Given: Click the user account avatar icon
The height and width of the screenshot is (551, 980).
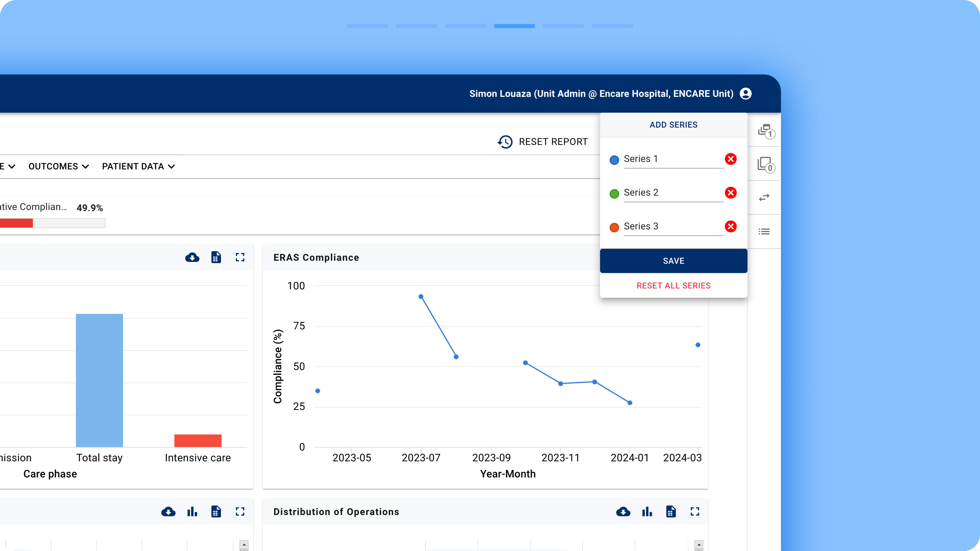Looking at the screenshot, I should (x=745, y=94).
